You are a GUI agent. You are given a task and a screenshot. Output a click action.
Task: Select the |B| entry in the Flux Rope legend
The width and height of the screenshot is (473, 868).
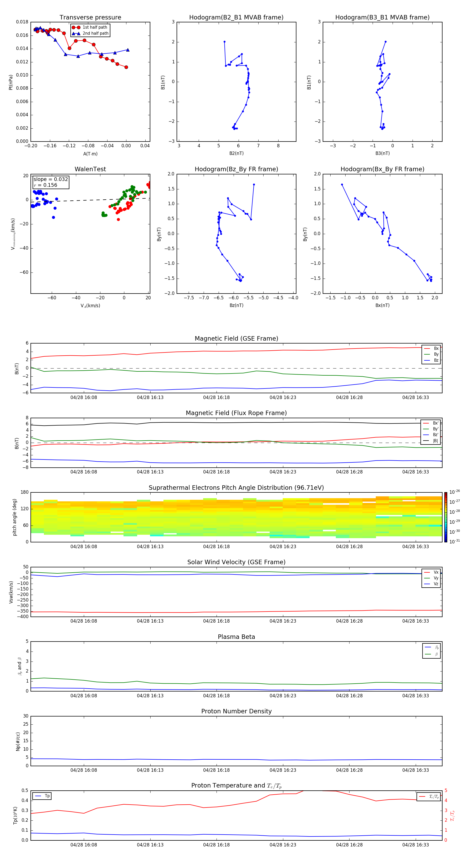pyautogui.click(x=431, y=441)
